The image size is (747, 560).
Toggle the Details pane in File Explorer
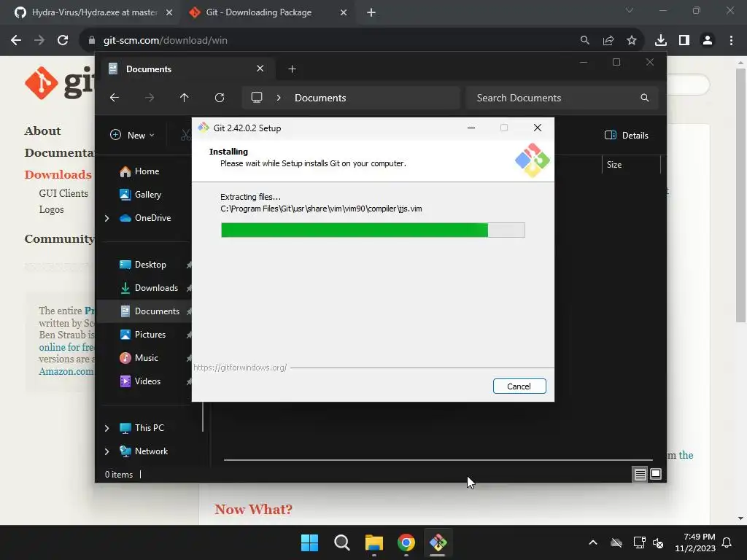[x=627, y=135]
